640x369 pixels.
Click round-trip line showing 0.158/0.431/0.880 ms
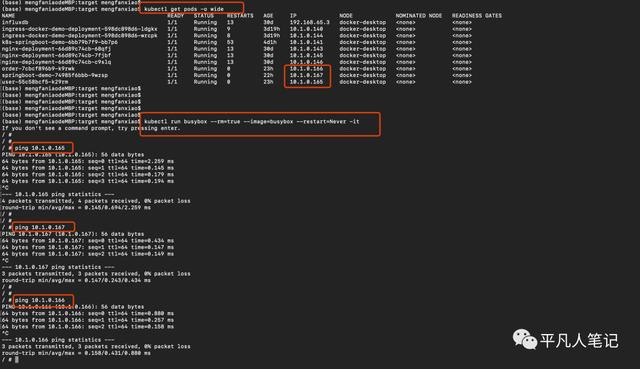(x=76, y=353)
